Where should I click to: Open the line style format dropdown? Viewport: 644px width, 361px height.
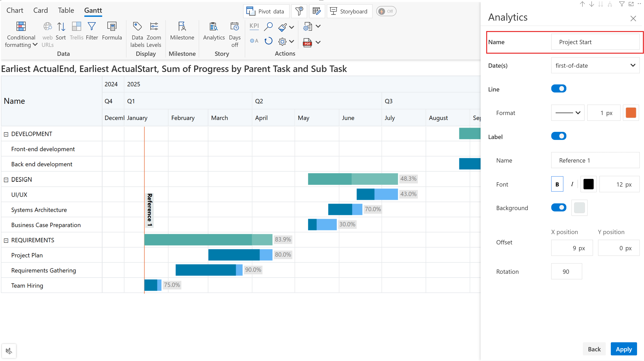pyautogui.click(x=568, y=113)
